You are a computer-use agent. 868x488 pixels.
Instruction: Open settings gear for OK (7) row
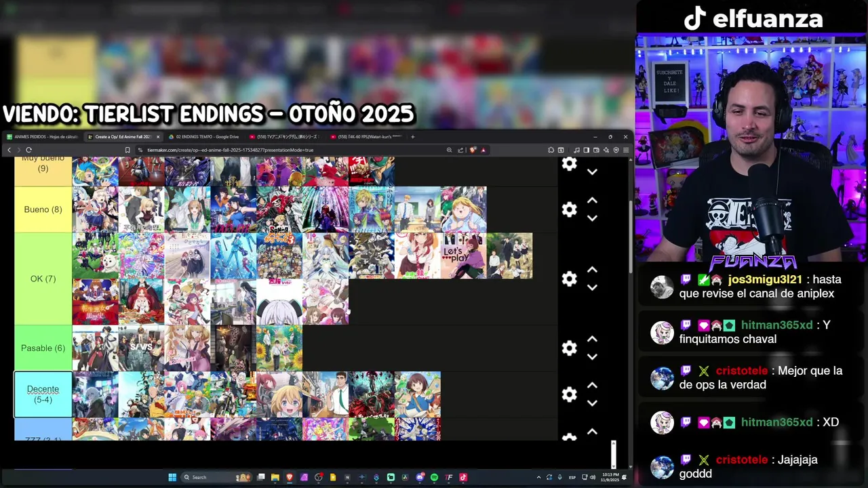pos(570,279)
